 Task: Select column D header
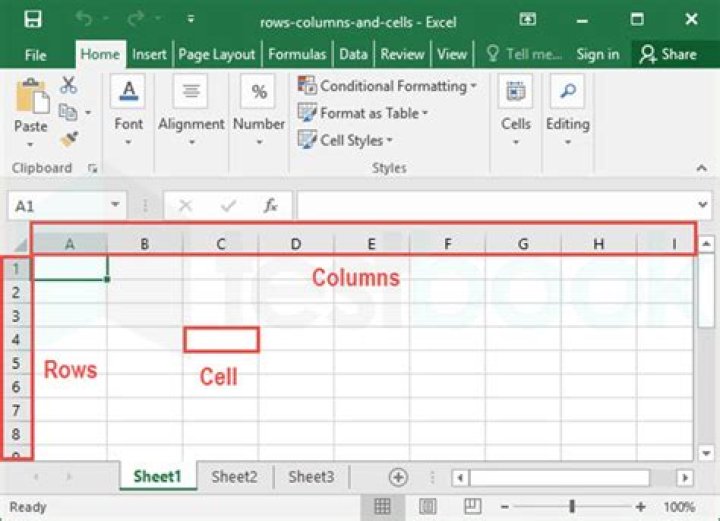(296, 244)
